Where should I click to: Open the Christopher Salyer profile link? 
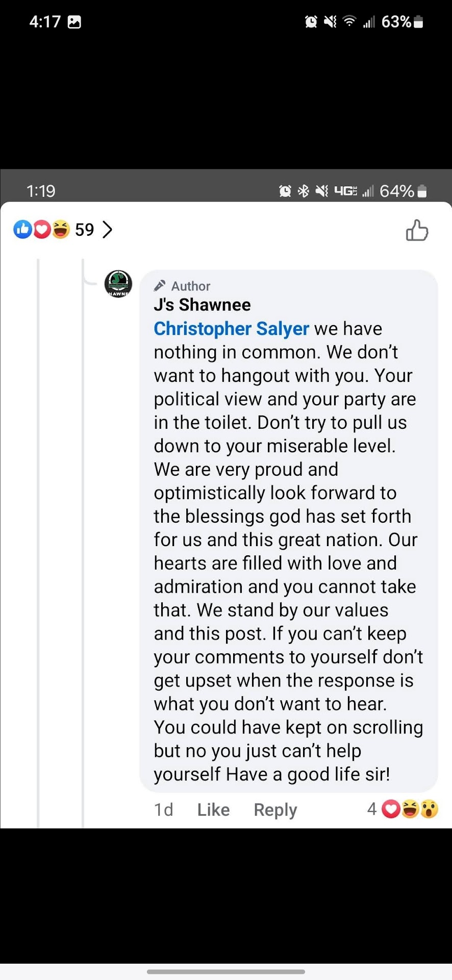pyautogui.click(x=231, y=329)
